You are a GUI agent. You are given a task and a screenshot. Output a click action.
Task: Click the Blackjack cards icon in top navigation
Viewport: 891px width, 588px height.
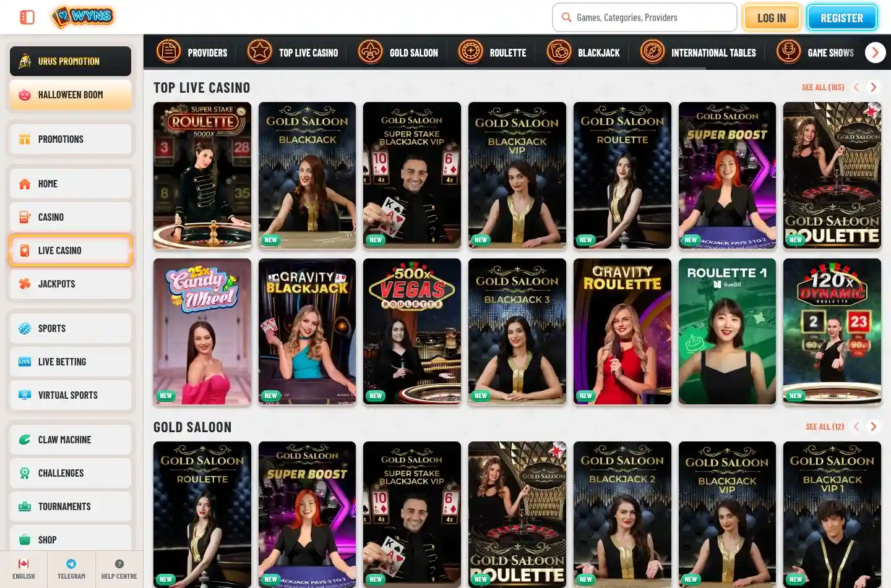pos(559,52)
